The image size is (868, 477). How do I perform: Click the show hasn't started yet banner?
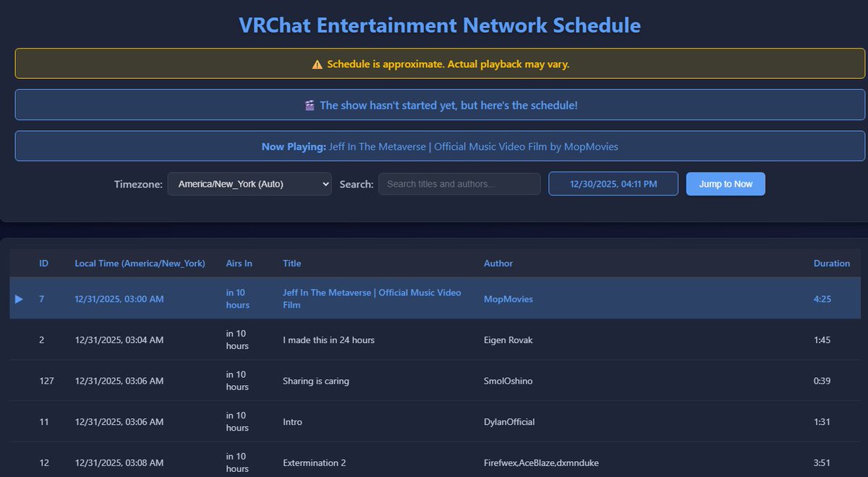pos(440,105)
